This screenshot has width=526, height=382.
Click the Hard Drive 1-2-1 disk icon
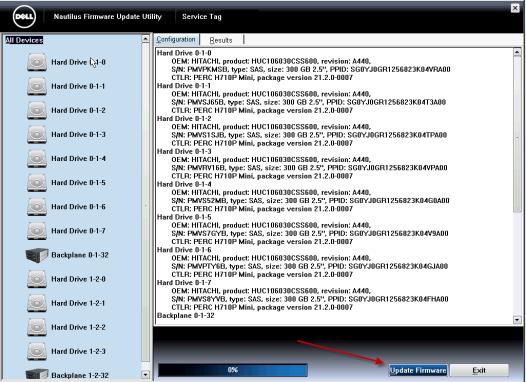(x=37, y=303)
